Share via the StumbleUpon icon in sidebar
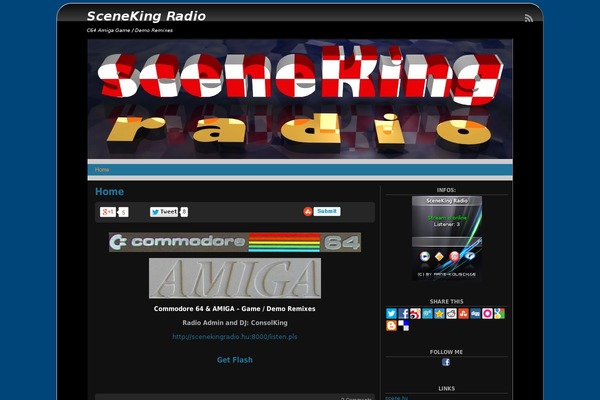This screenshot has height=400, width=600. click(x=463, y=313)
